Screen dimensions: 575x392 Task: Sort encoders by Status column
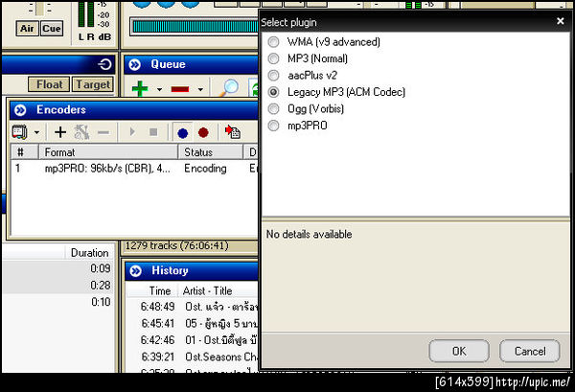(211, 152)
